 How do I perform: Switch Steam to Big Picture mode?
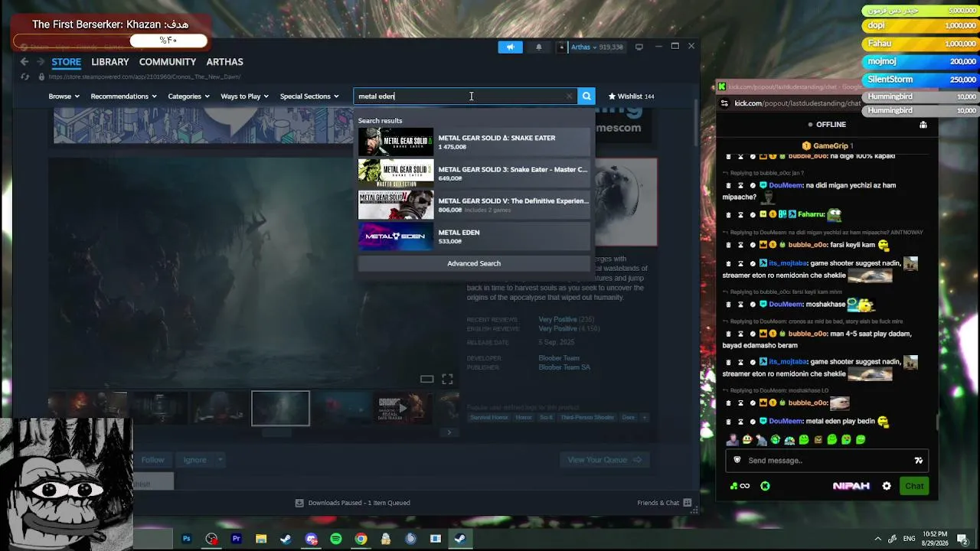point(639,47)
